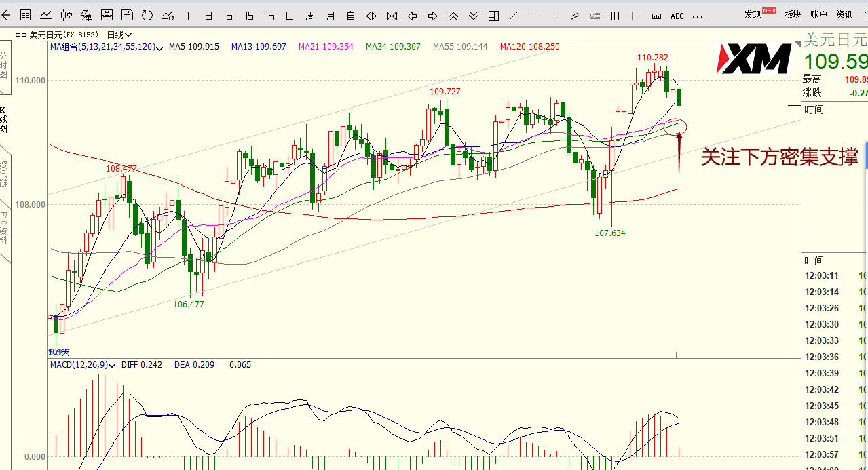This screenshot has height=470, width=868.
Task: Select the ruler measurement tool
Action: pos(656,15)
